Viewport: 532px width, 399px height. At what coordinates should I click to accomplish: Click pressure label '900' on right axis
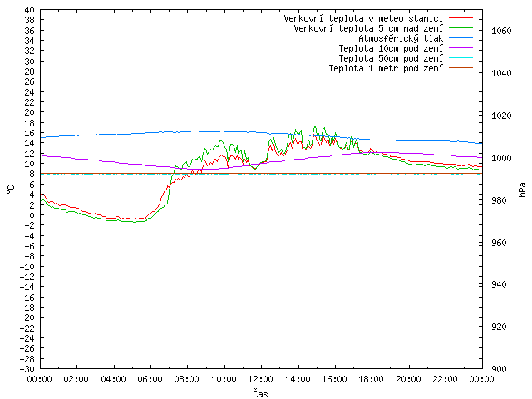[499, 369]
